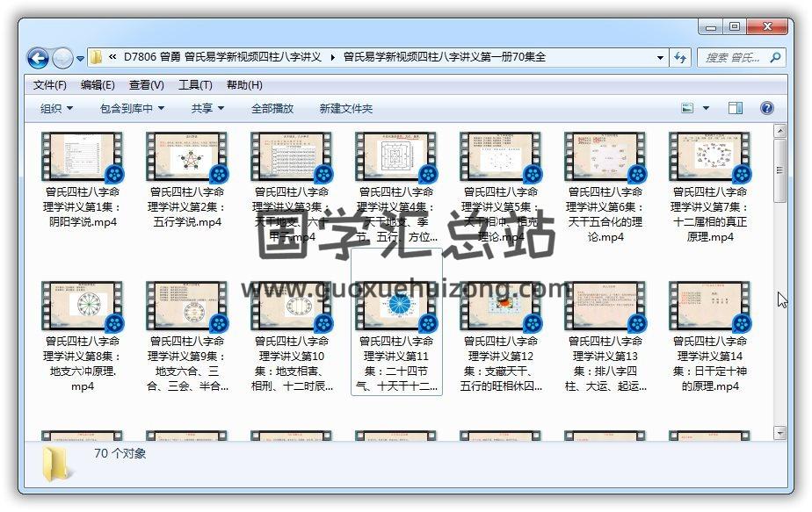
Task: Click the change view icon
Action: click(x=687, y=108)
